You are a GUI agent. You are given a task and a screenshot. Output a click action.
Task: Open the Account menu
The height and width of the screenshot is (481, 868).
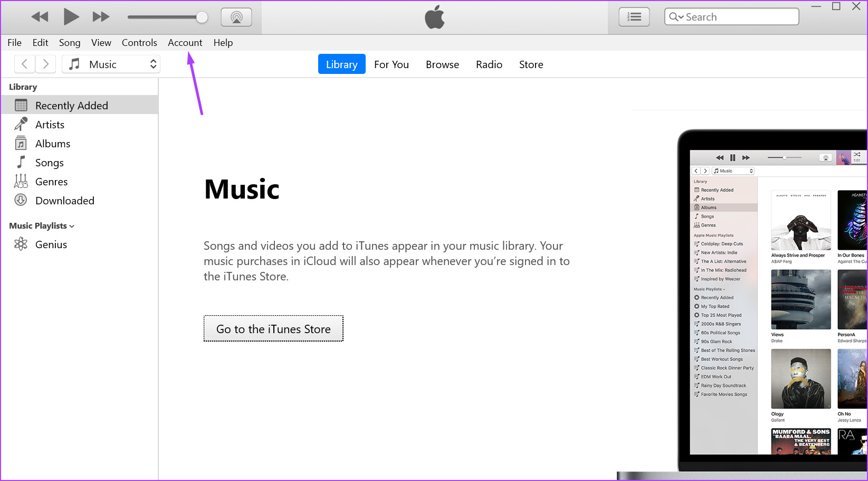185,43
